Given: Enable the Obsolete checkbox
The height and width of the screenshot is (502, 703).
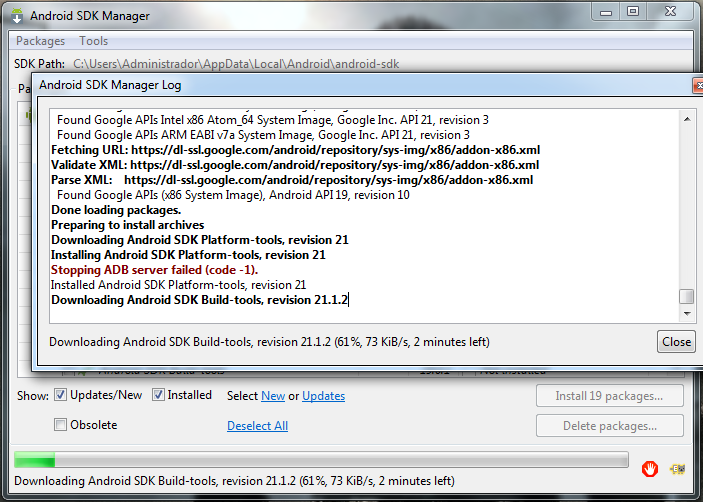Looking at the screenshot, I should (x=61, y=424).
